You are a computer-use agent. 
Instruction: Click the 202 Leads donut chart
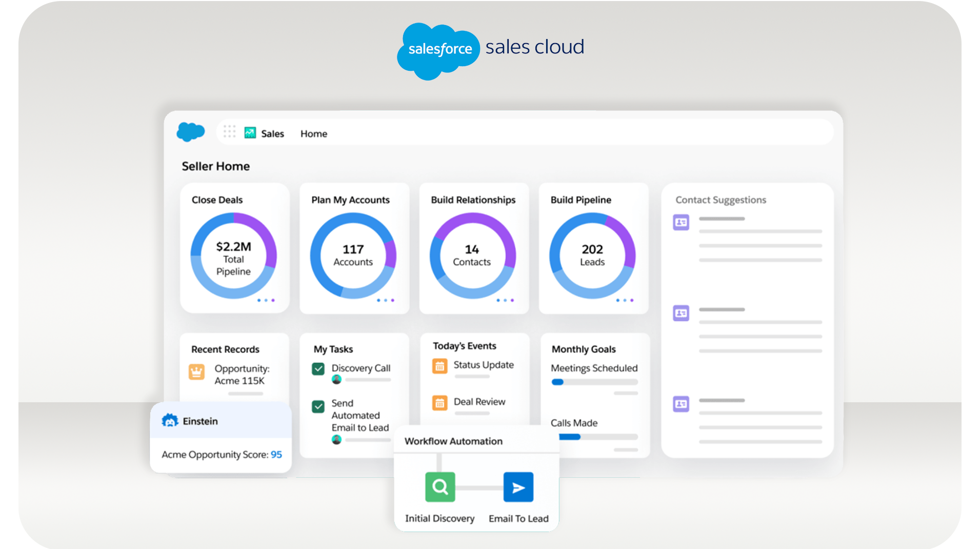coord(592,256)
